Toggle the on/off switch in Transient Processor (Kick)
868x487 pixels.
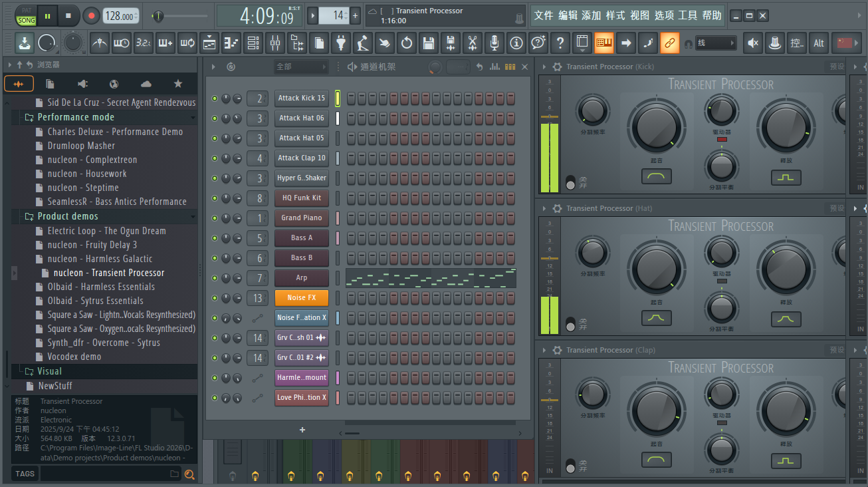click(x=570, y=182)
